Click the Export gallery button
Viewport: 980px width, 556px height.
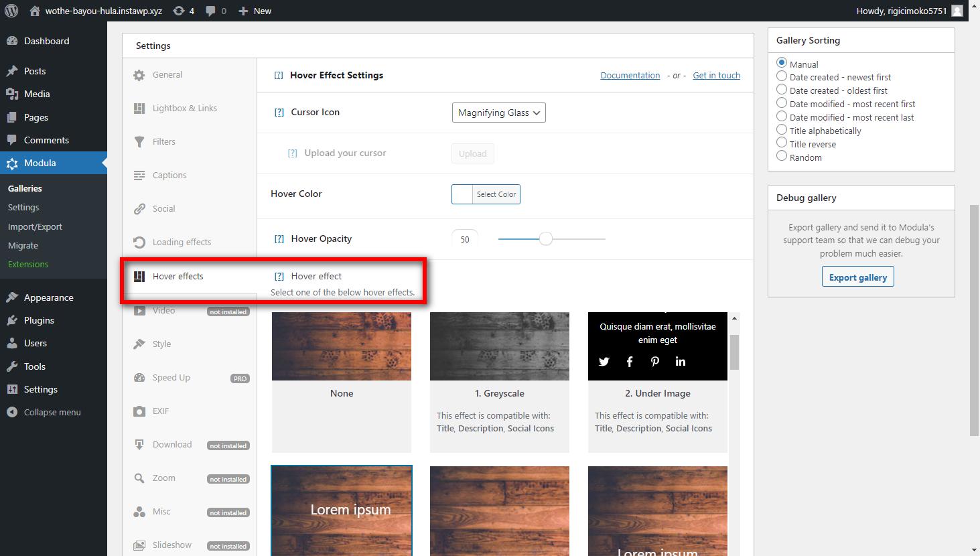(x=857, y=277)
